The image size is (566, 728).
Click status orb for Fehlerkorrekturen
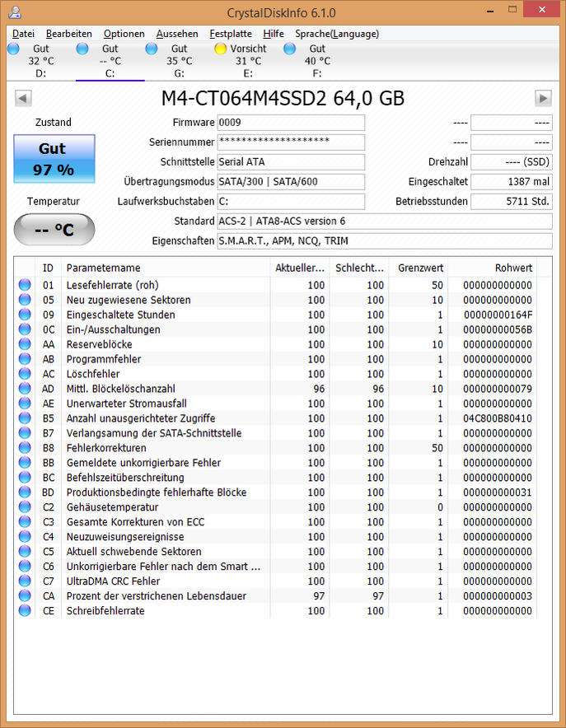[x=25, y=448]
